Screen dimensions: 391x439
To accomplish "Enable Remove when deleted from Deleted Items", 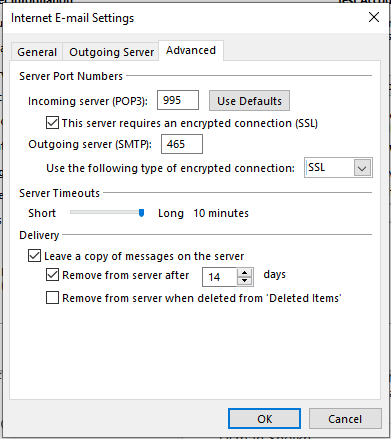I will point(52,297).
